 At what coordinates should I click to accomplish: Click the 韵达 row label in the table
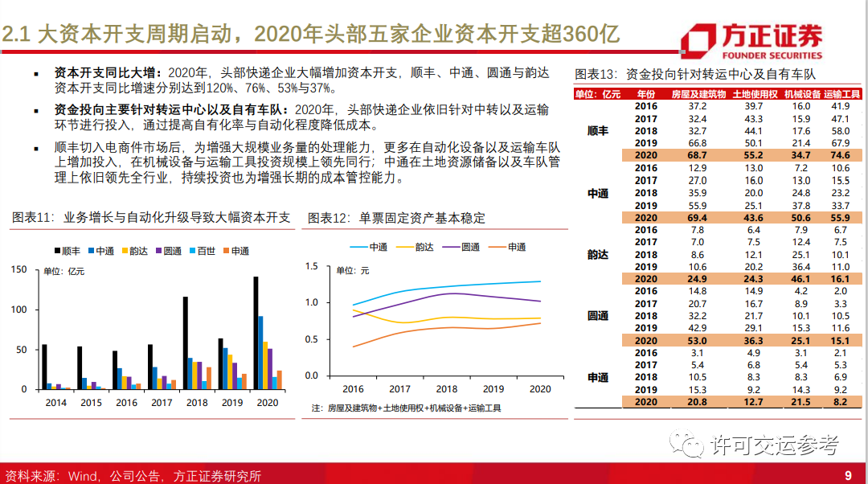coord(598,255)
